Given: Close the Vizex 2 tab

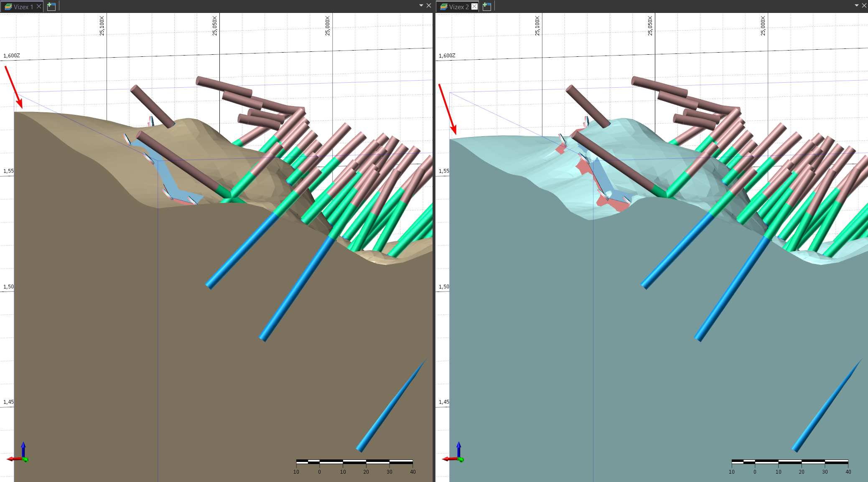Looking at the screenshot, I should (474, 6).
